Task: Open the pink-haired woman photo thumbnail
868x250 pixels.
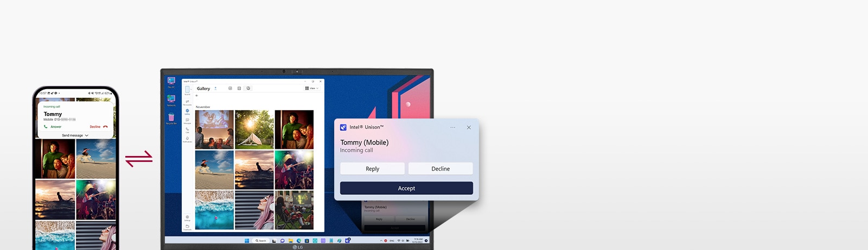Action: pos(254,210)
